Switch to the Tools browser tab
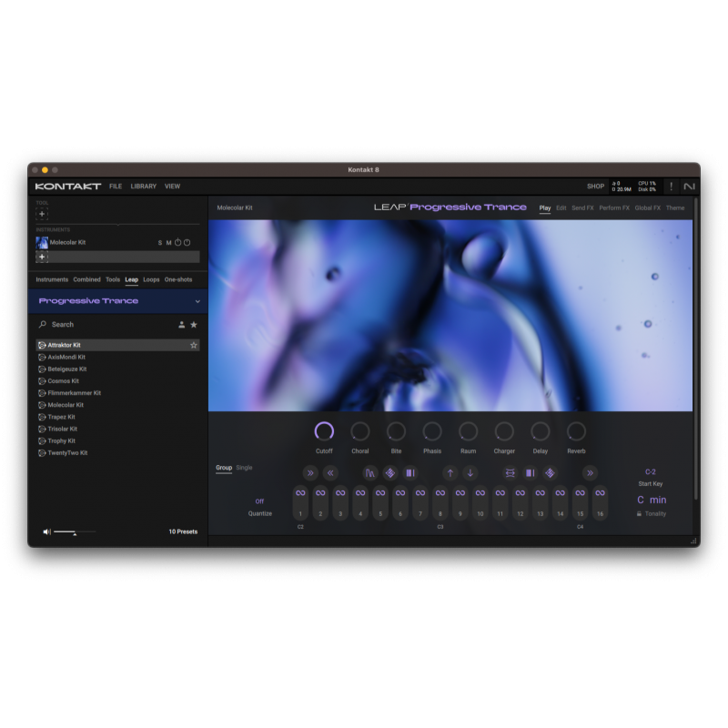 point(113,279)
